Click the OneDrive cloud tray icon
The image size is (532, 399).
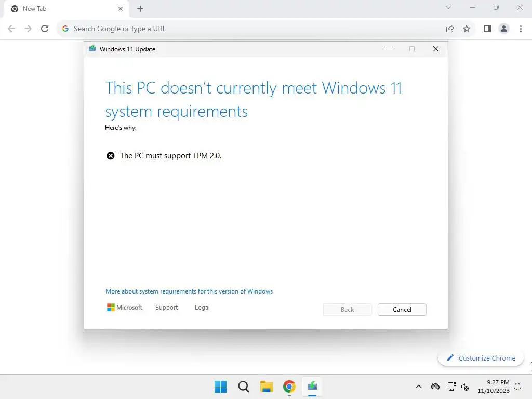tap(435, 387)
